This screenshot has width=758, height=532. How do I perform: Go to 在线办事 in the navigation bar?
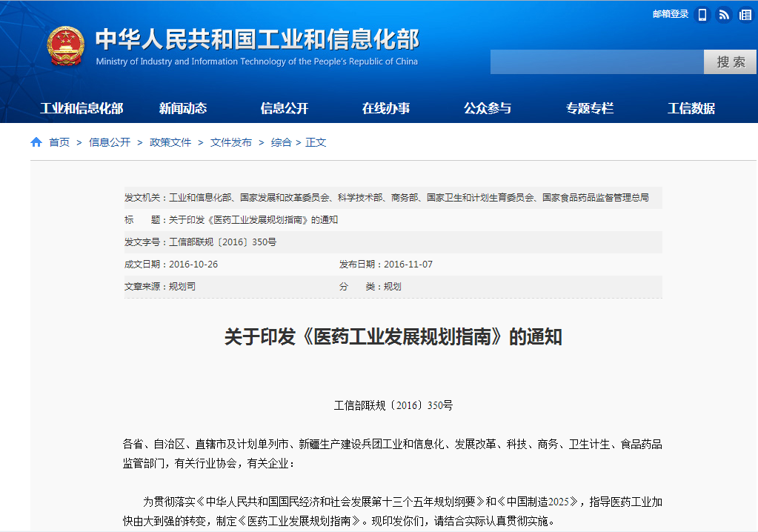click(x=386, y=108)
